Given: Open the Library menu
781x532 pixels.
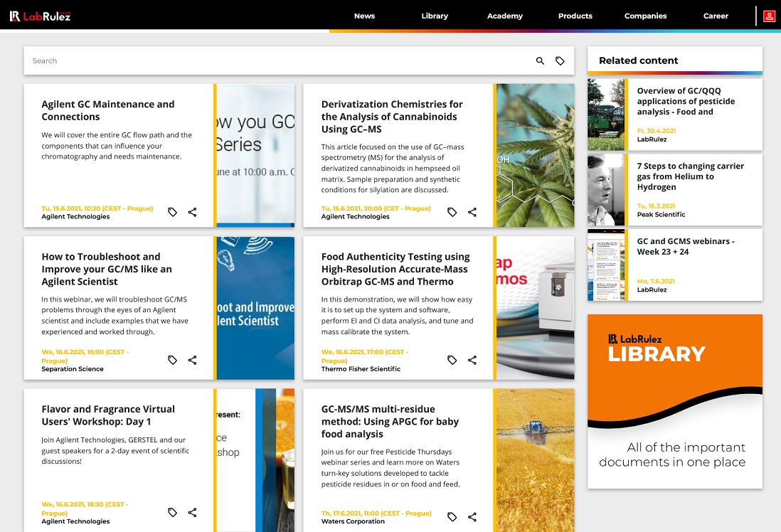Looking at the screenshot, I should click(435, 16).
